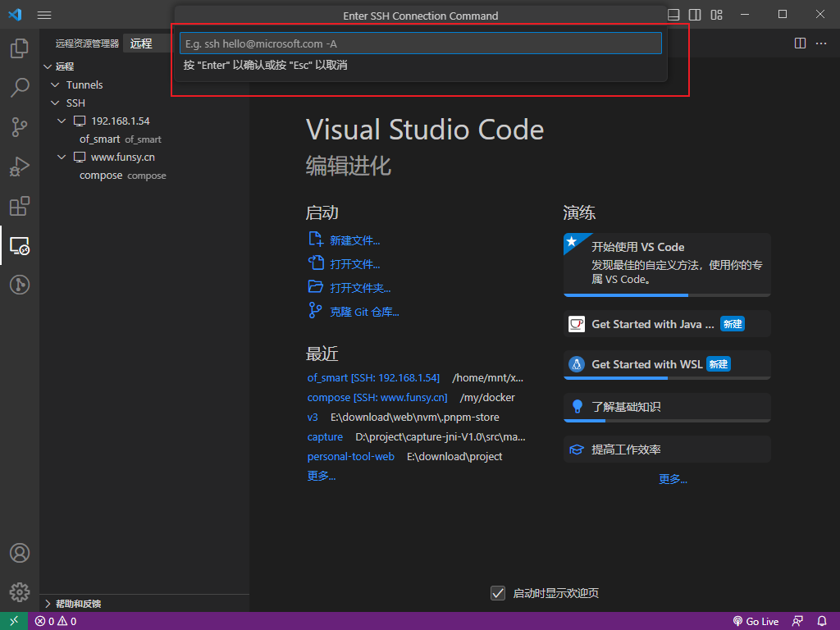Click 新建文件... link
Image resolution: width=840 pixels, height=630 pixels.
coord(354,240)
